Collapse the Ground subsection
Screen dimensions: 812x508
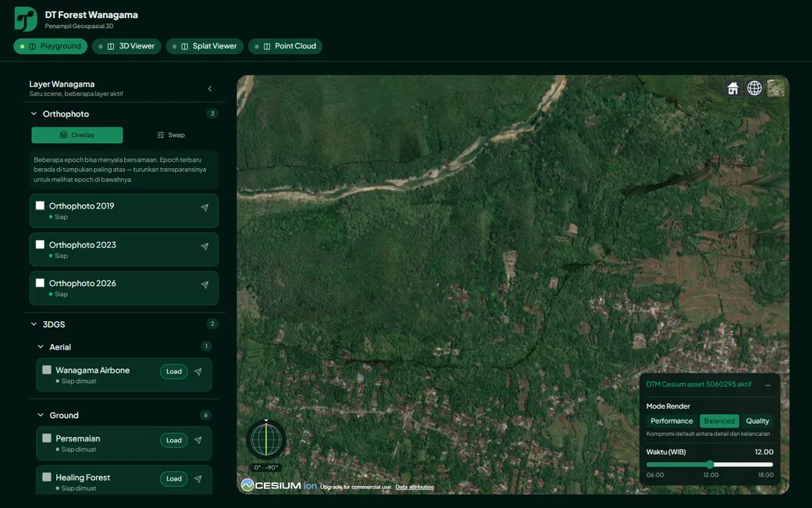coord(41,415)
